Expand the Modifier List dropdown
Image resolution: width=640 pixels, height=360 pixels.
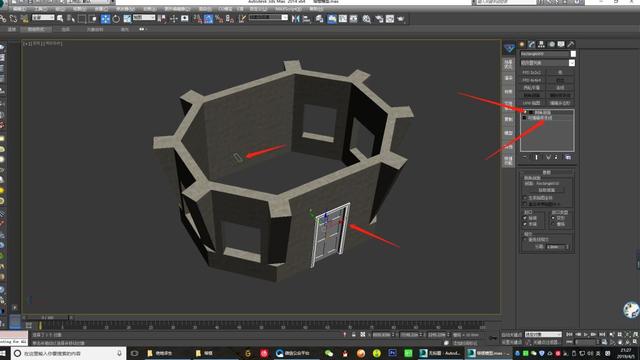pyautogui.click(x=547, y=63)
